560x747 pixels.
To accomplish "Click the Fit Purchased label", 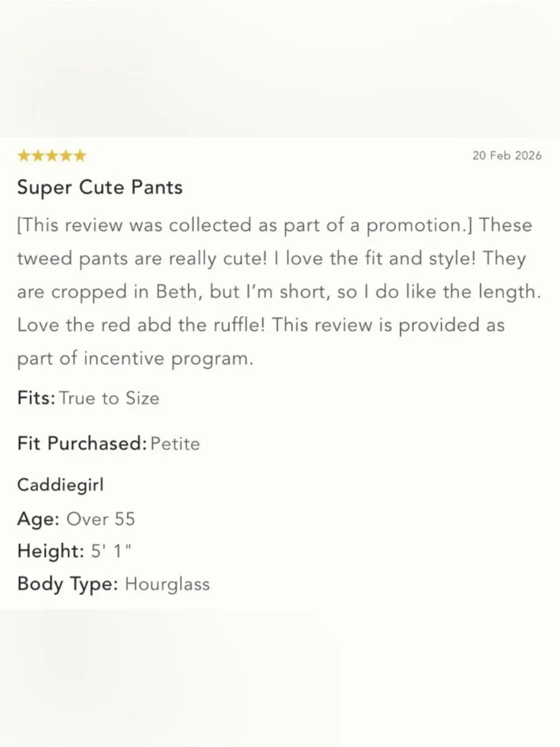I will [82, 443].
